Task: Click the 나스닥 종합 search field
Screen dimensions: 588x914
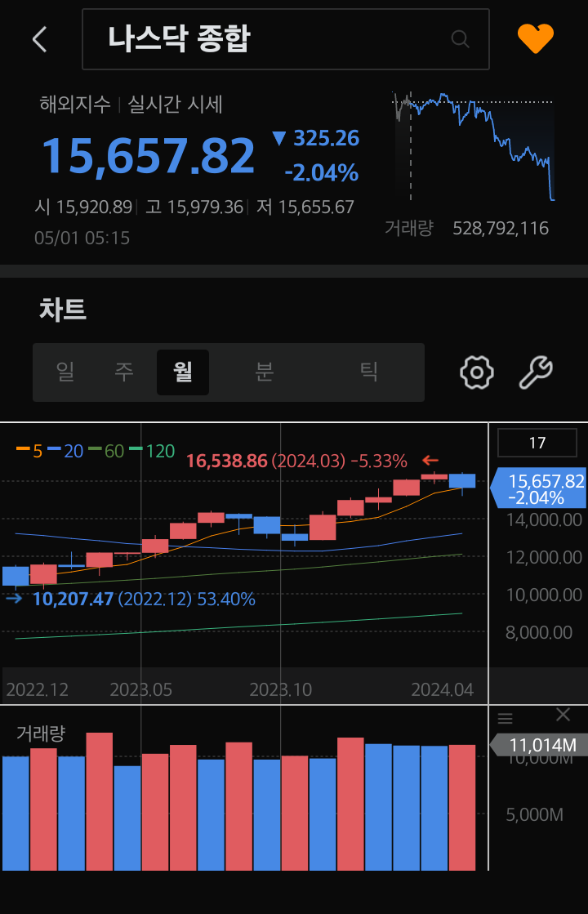Action: [x=286, y=39]
